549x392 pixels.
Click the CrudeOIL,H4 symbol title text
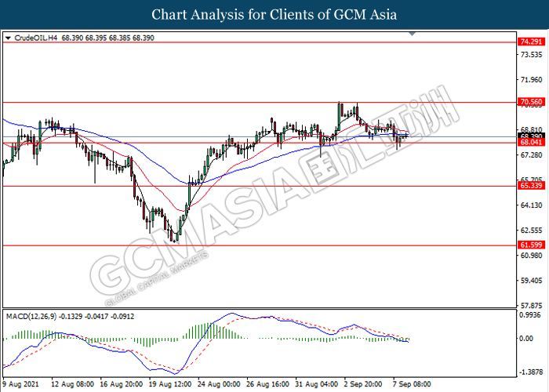coord(36,38)
